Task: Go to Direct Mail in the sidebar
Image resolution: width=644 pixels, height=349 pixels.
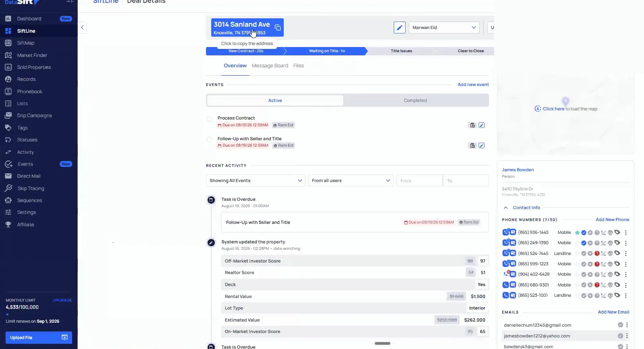Action: 29,176
